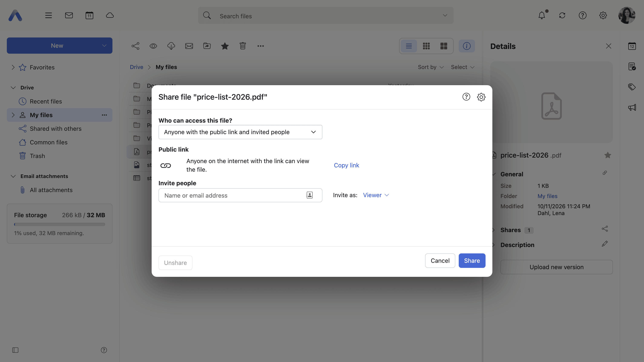This screenshot has width=644, height=362.
Task: Open the Calendar app icon
Action: pos(89,16)
